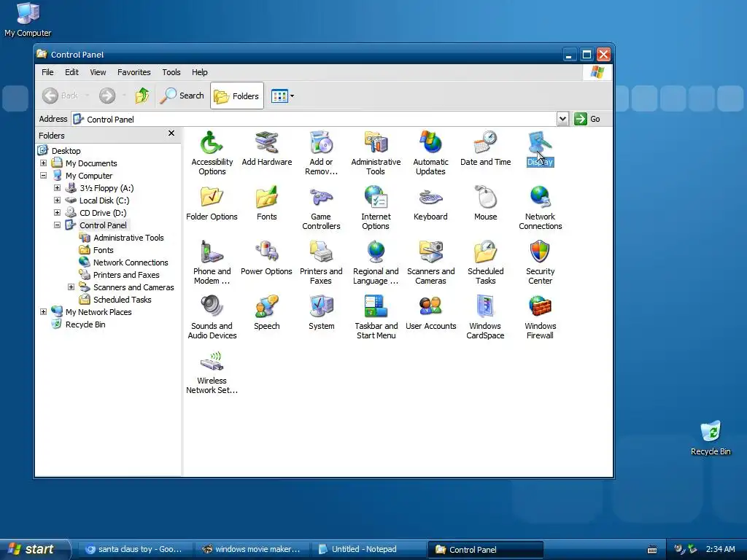Switch to santa claus toy taskbar button
747x560 pixels.
point(134,550)
